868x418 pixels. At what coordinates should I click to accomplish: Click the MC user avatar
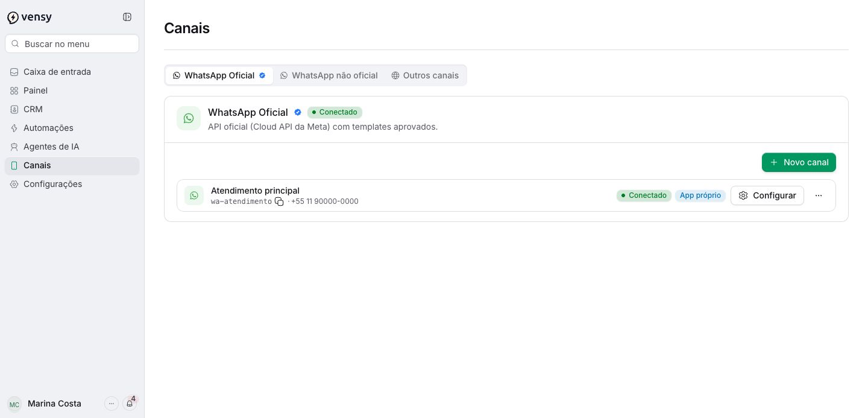14,404
